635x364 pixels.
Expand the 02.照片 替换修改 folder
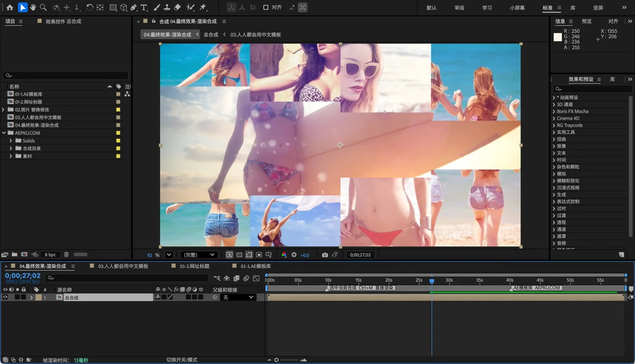(x=3, y=110)
